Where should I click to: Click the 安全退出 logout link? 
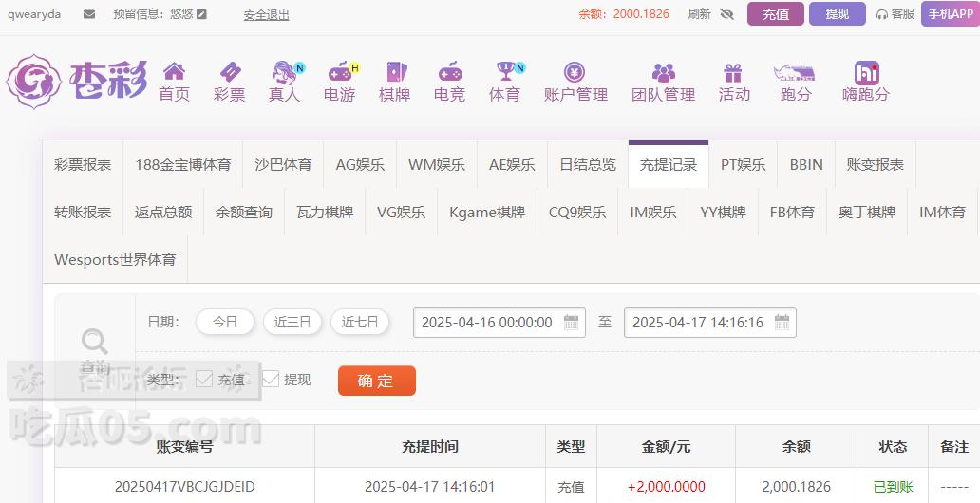pos(266,14)
